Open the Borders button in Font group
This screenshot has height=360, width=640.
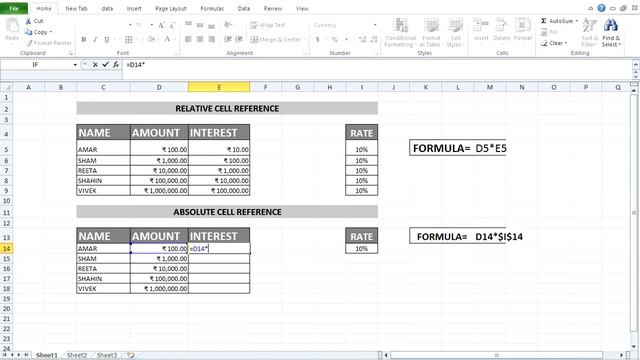pos(129,40)
